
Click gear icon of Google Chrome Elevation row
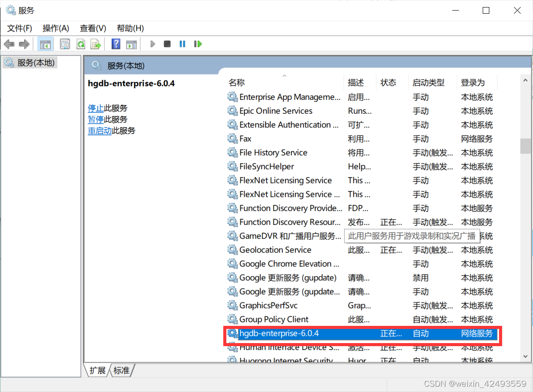pyautogui.click(x=233, y=264)
